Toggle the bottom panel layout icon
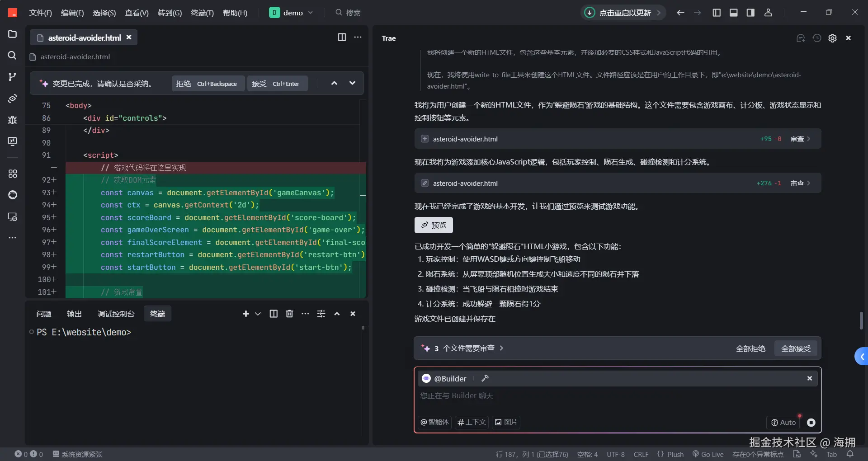Viewport: 868px width, 461px height. click(734, 13)
